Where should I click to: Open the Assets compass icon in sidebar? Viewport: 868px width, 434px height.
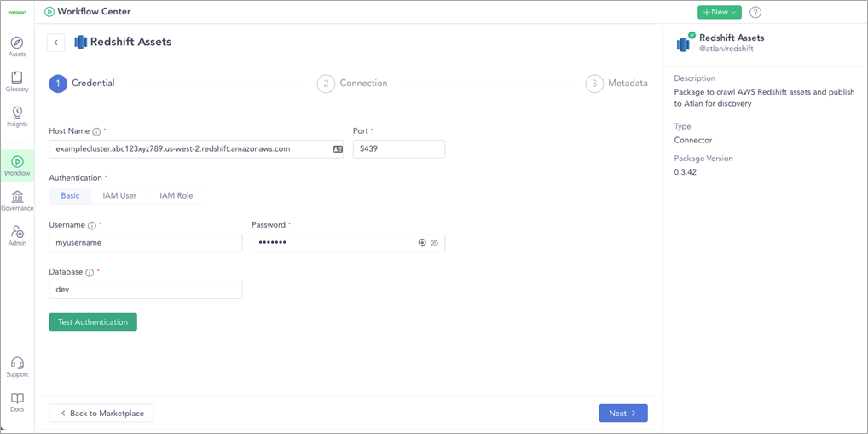17,43
